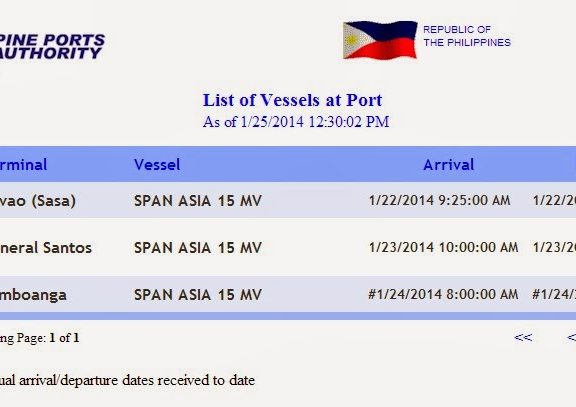Screen dimensions: 576x407
Task: Go to first page using << link
Action: 523,337
